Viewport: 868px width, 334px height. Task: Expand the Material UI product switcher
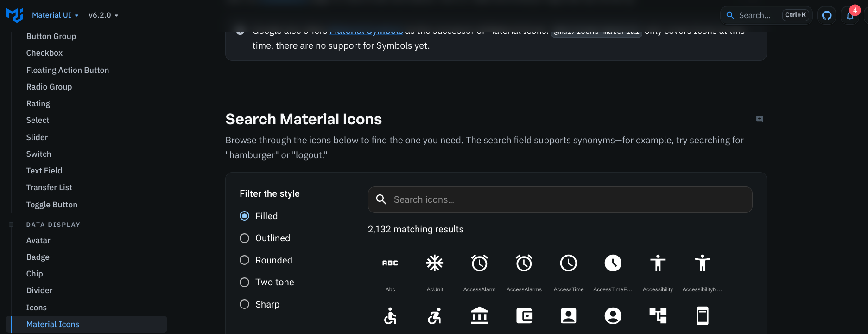(55, 15)
